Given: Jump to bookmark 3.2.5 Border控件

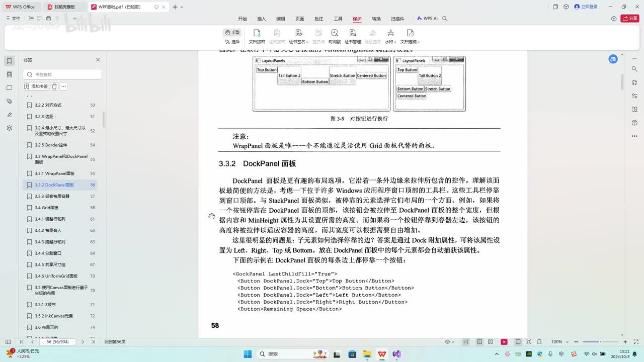Looking at the screenshot, I should (60, 145).
